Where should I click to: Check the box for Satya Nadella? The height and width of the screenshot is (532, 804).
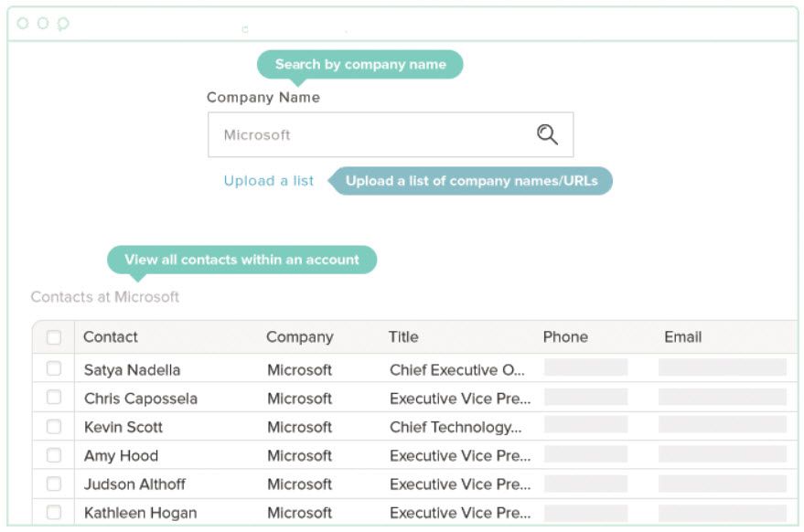54,369
